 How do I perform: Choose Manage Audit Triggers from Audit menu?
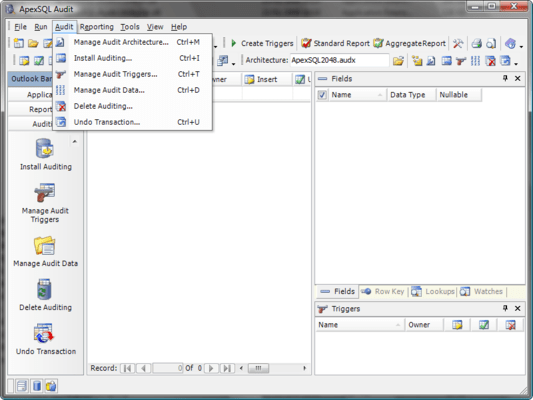(x=133, y=74)
